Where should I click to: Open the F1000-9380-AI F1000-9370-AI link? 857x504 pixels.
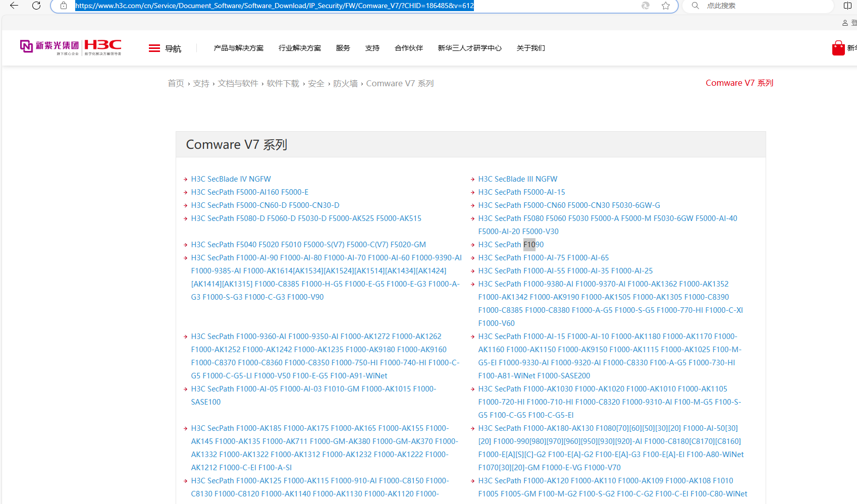[611, 304]
